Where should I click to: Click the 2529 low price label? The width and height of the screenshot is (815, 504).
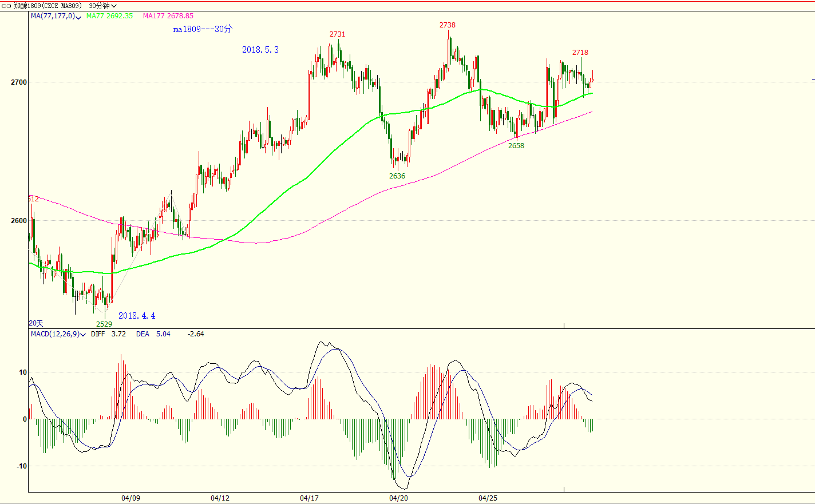(104, 324)
